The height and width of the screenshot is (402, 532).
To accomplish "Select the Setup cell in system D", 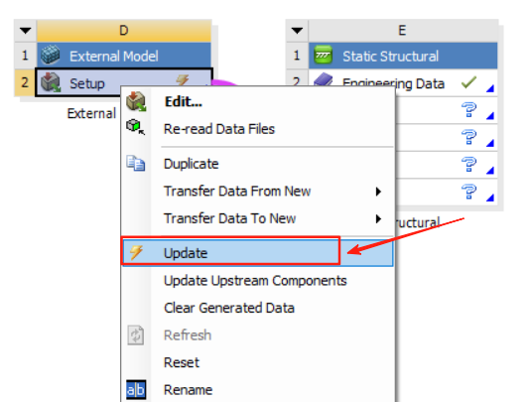I will click(124, 82).
